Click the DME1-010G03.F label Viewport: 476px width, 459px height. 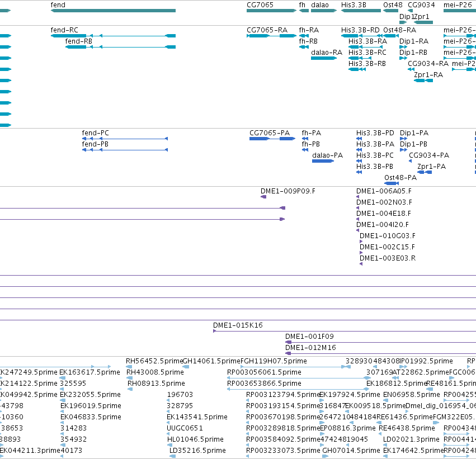[388, 236]
